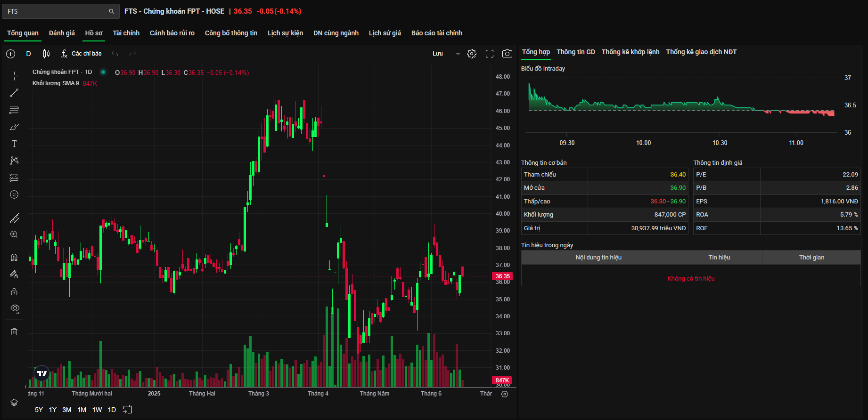Viewport: 868px width, 420px height.
Task: Select the Fibonacci retracement tool
Action: coord(14,110)
